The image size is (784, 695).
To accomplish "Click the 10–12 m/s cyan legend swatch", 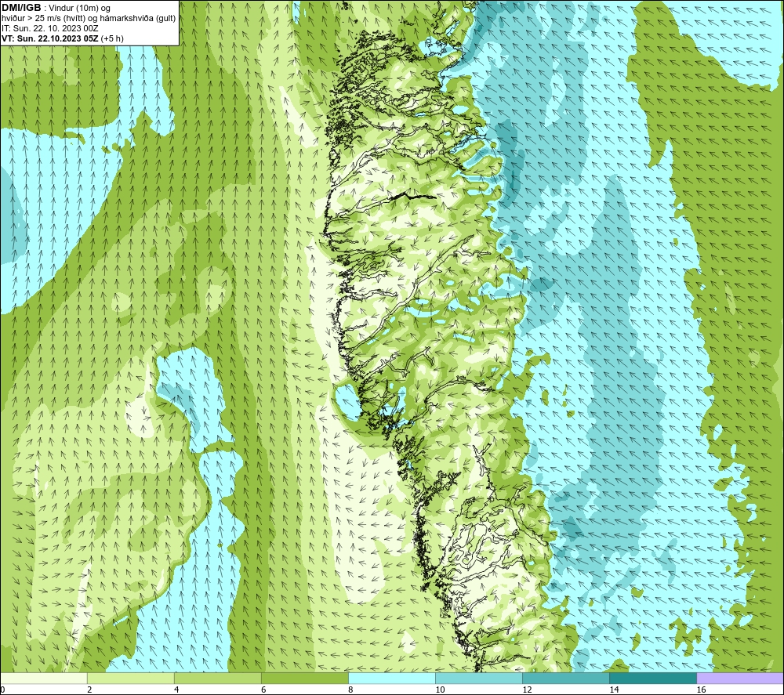I will 479,679.
